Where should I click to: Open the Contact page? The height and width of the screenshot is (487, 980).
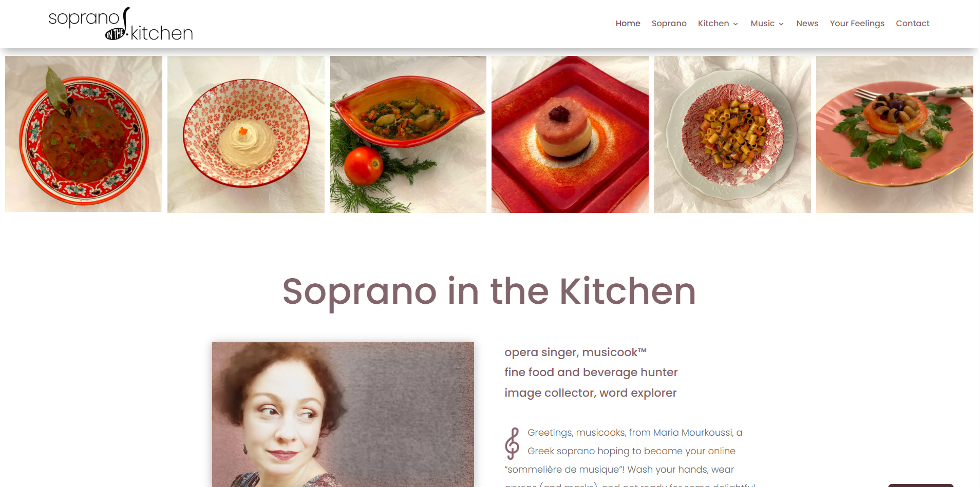coord(912,24)
